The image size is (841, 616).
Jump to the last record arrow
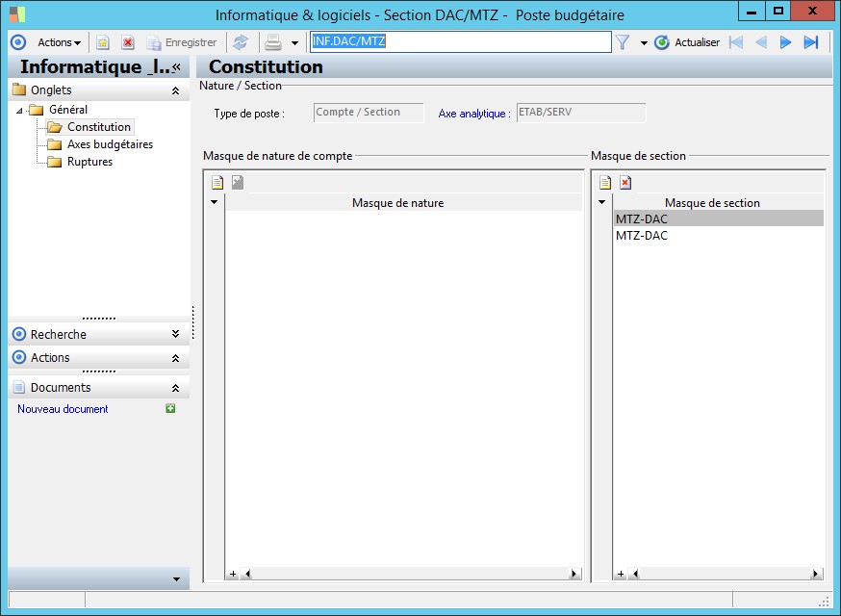tap(811, 42)
